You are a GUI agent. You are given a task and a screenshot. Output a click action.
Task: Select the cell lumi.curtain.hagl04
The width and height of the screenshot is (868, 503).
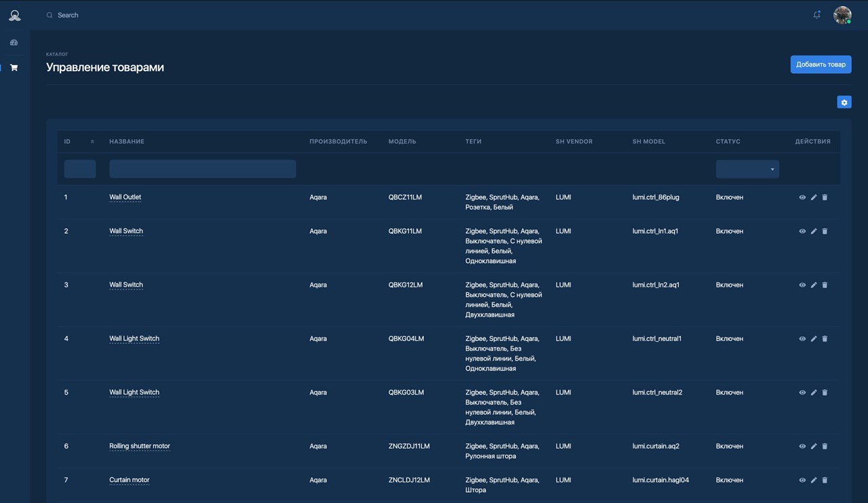coord(660,480)
